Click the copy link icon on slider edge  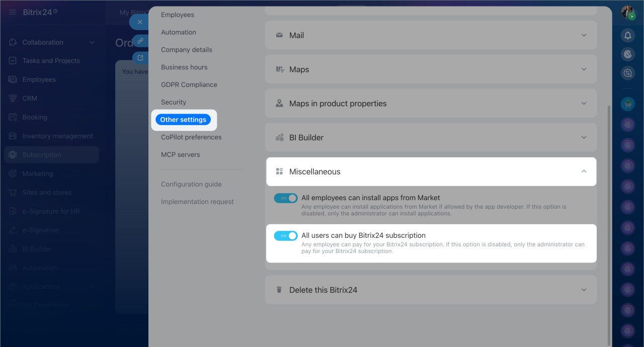140,41
